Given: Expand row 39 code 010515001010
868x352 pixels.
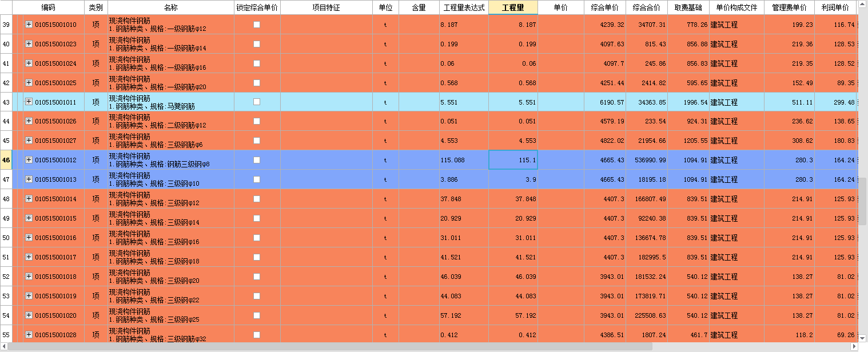Looking at the screenshot, I should [29, 25].
